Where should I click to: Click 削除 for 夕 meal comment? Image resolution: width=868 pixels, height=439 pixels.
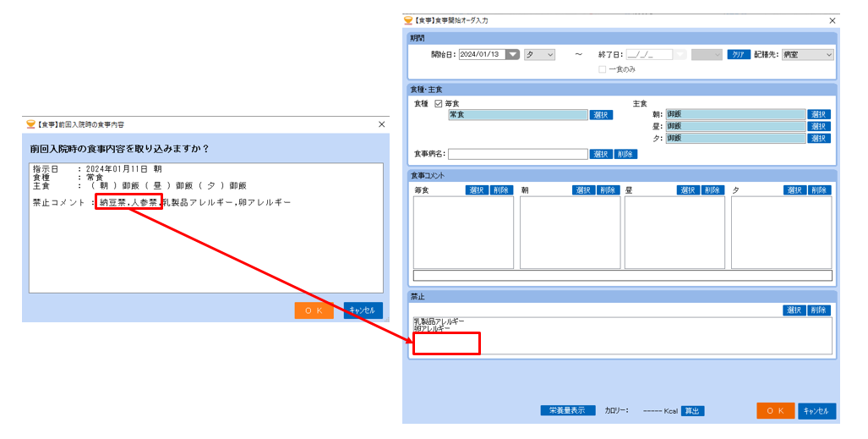(x=819, y=190)
